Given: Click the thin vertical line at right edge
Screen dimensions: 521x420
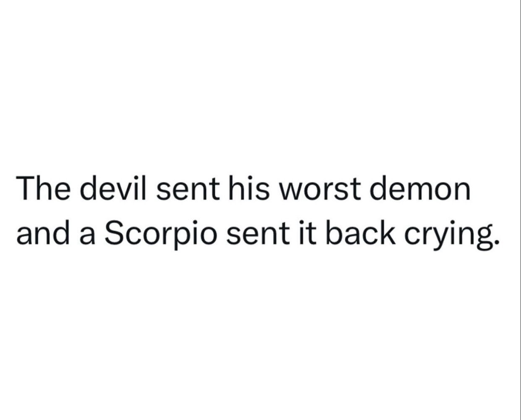Looking at the screenshot, I should click(520, 210).
